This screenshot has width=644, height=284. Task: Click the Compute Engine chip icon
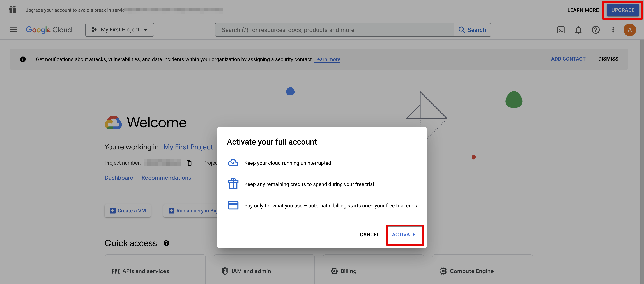[443, 271]
